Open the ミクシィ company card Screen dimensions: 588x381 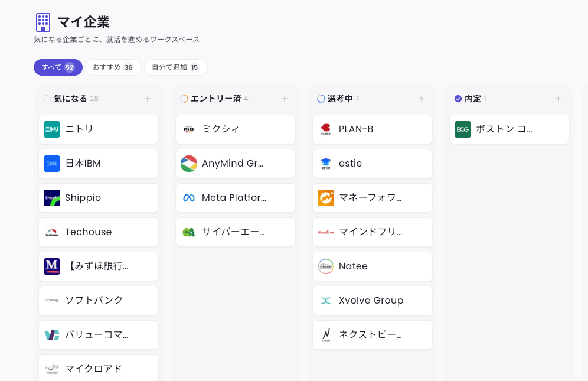(236, 129)
